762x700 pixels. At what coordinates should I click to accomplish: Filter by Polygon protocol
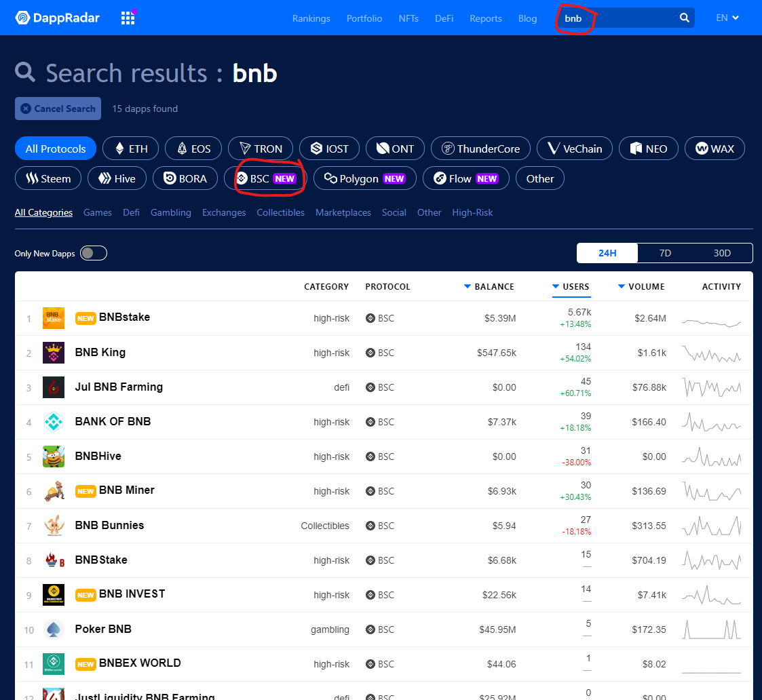(x=365, y=178)
